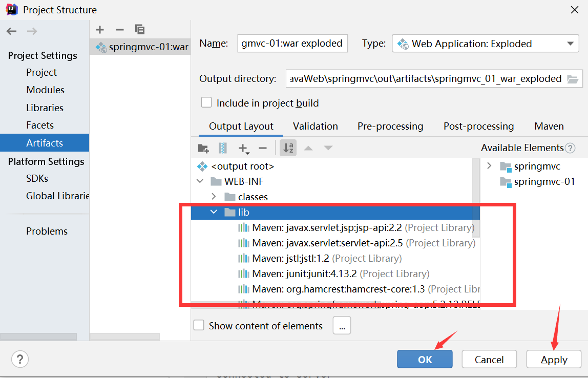
Task: Click the IntelliJ IDEA logo in title bar
Action: (12, 10)
